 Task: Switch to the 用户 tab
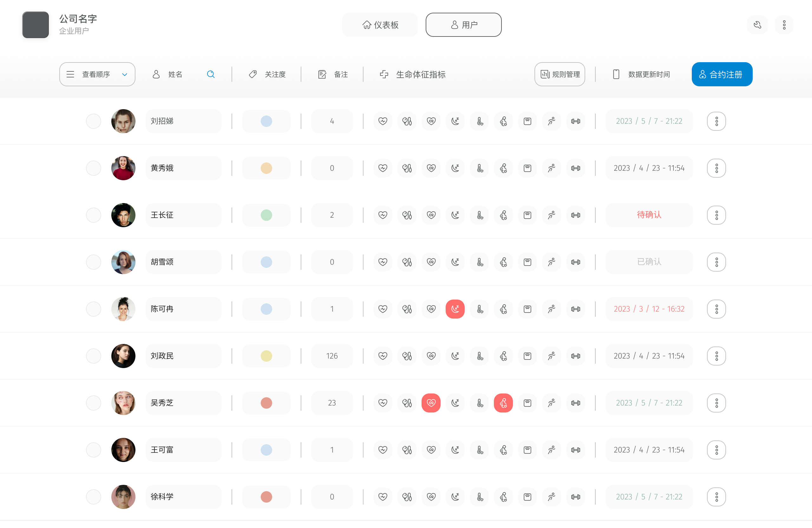pyautogui.click(x=463, y=25)
